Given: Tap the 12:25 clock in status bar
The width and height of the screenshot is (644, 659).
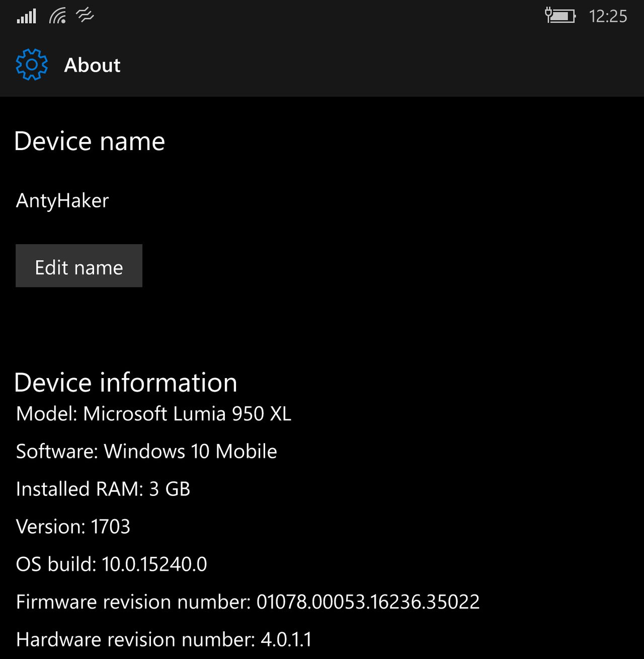Looking at the screenshot, I should point(608,17).
